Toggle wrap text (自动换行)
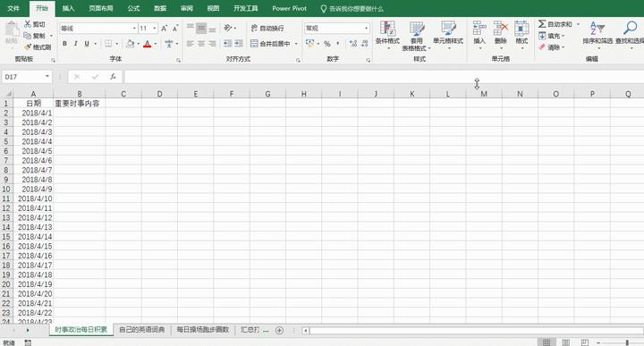The width and height of the screenshot is (644, 346). coord(267,28)
